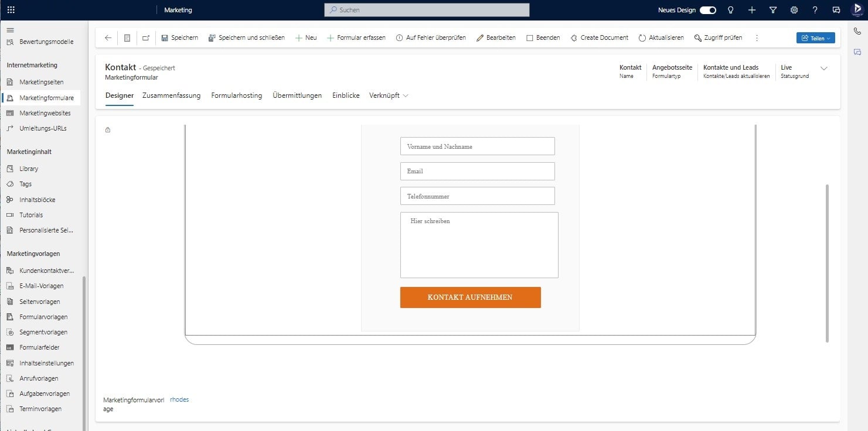Open the Einstellungen gear icon
The height and width of the screenshot is (431, 868).
794,10
